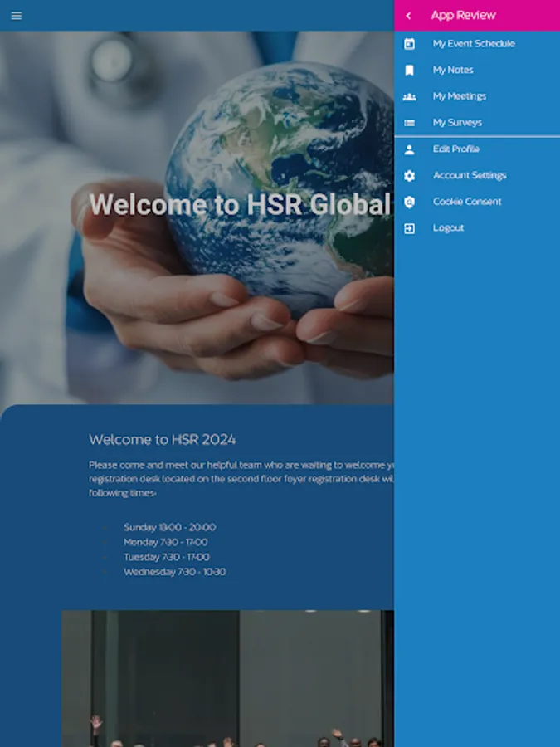Click the people icon for My Meetings

point(409,97)
